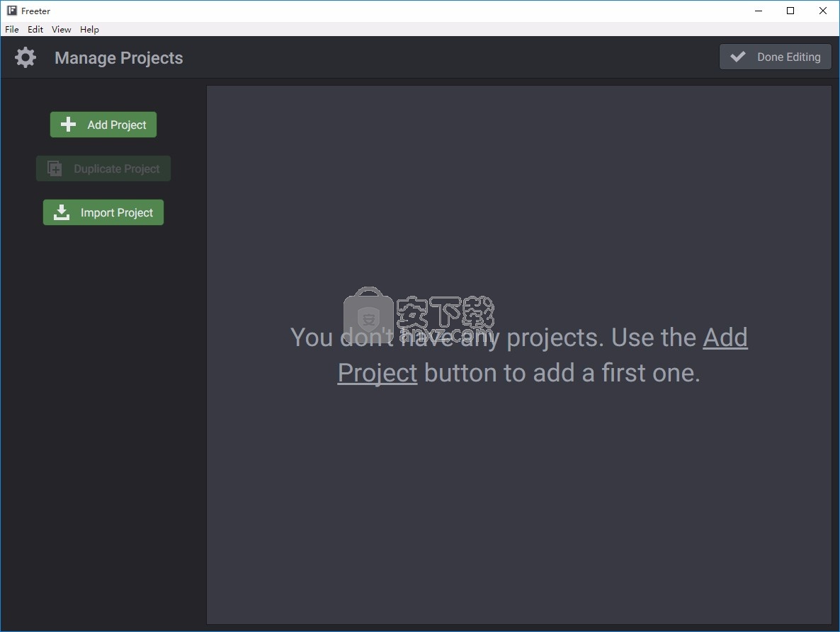The image size is (840, 632).
Task: Open the View menu
Action: coord(61,30)
